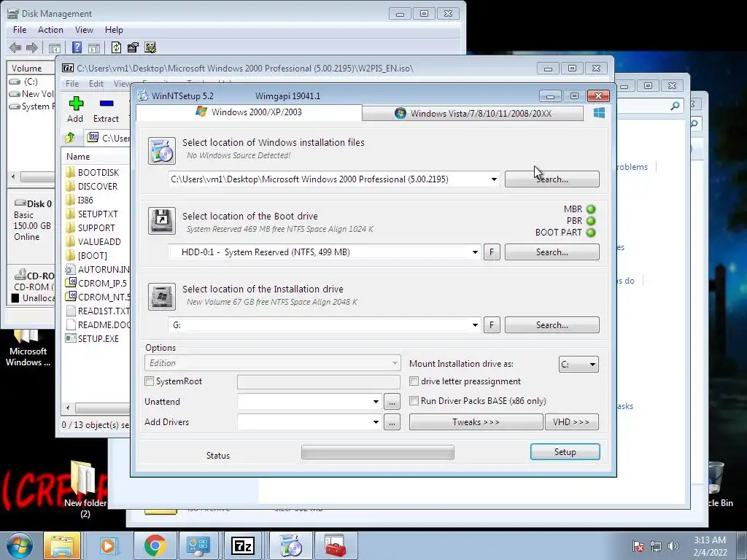
Task: Expand the Unattend dropdown
Action: (376, 402)
